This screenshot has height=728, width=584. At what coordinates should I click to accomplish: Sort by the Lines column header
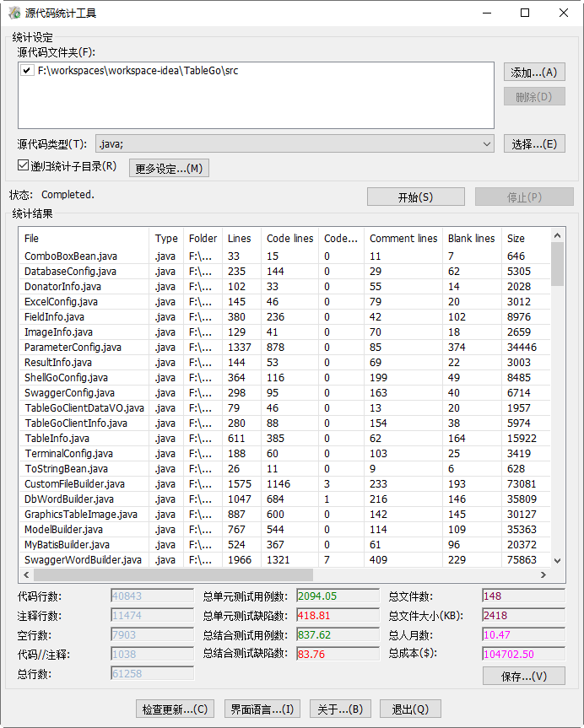pyautogui.click(x=241, y=238)
